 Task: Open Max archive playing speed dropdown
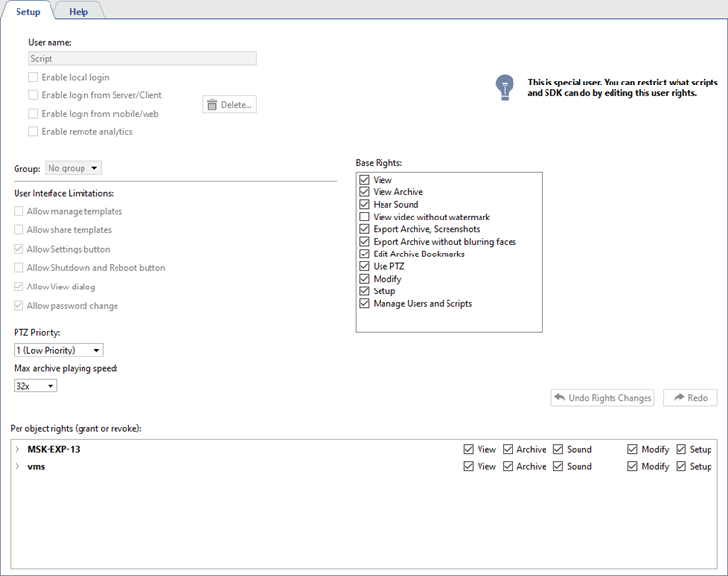tap(36, 386)
